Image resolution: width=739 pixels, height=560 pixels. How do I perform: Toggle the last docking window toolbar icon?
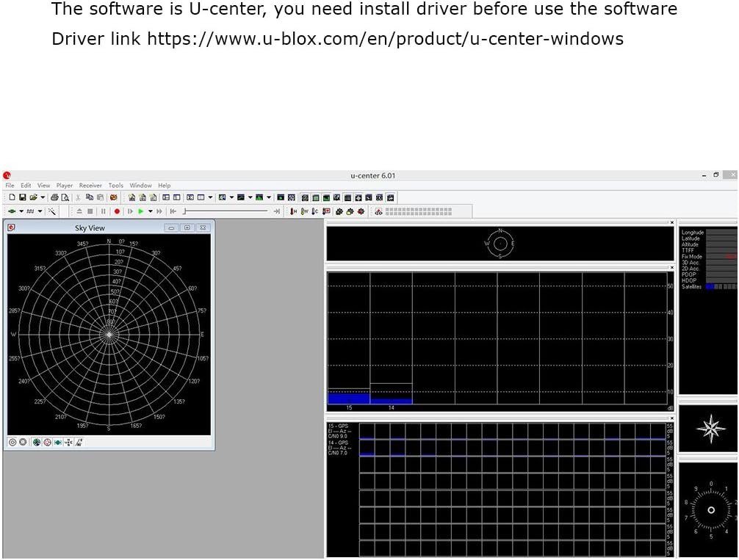pyautogui.click(x=390, y=198)
